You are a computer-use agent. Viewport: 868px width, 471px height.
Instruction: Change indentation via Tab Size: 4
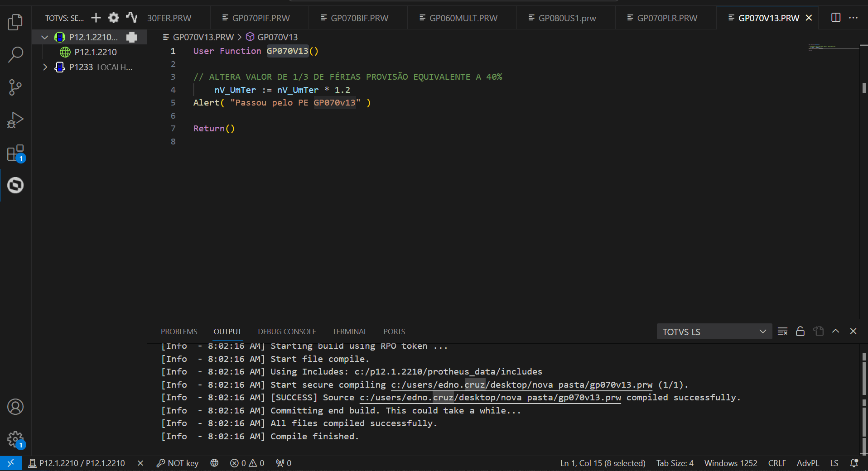pos(675,463)
